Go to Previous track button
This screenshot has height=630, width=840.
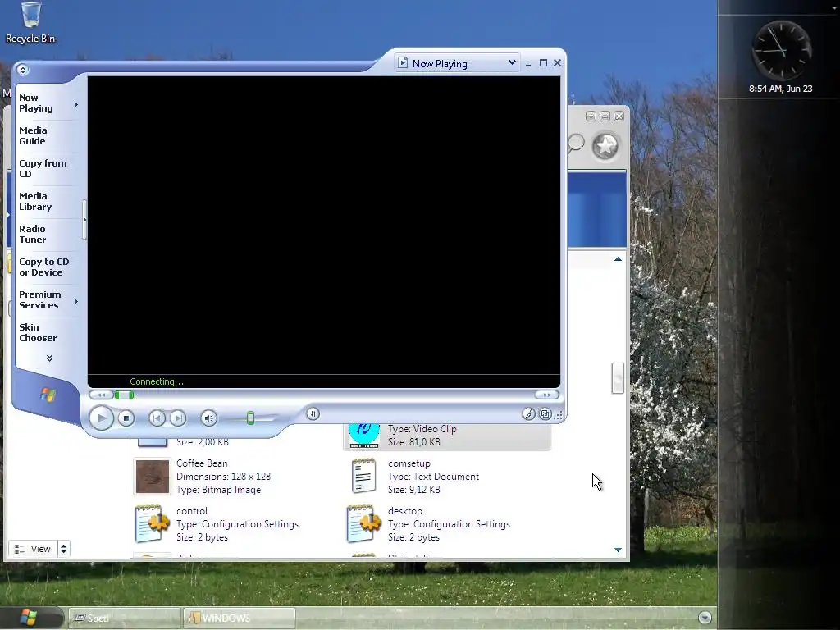[x=157, y=418]
